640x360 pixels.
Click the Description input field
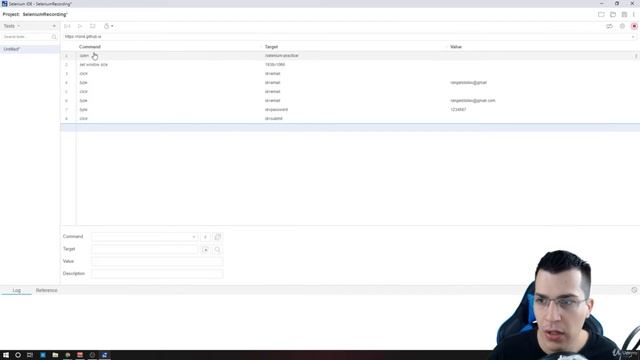click(x=157, y=273)
